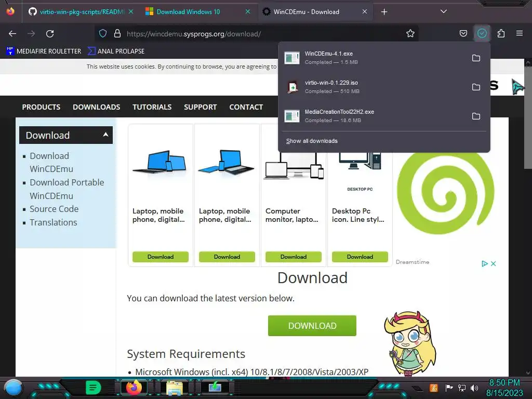Open the MediaCreationTool22H2.exe download entry
Viewport: 532px width, 399px height.
point(373,116)
